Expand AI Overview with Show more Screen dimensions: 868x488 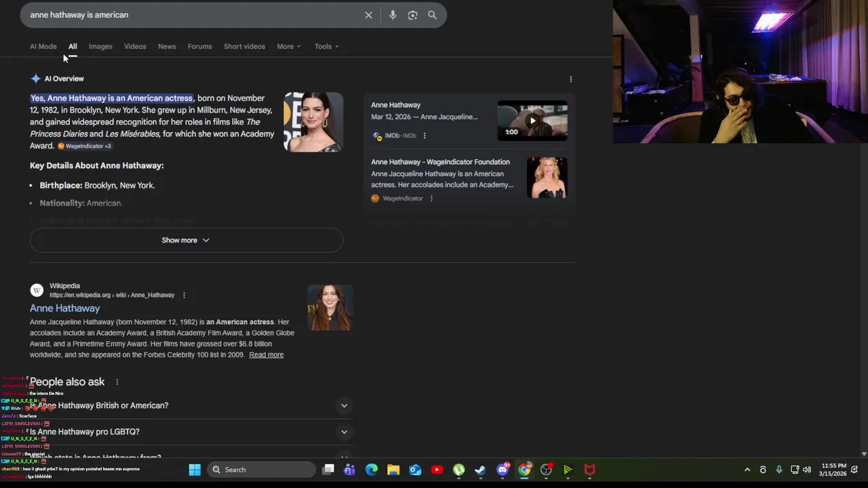[186, 241]
